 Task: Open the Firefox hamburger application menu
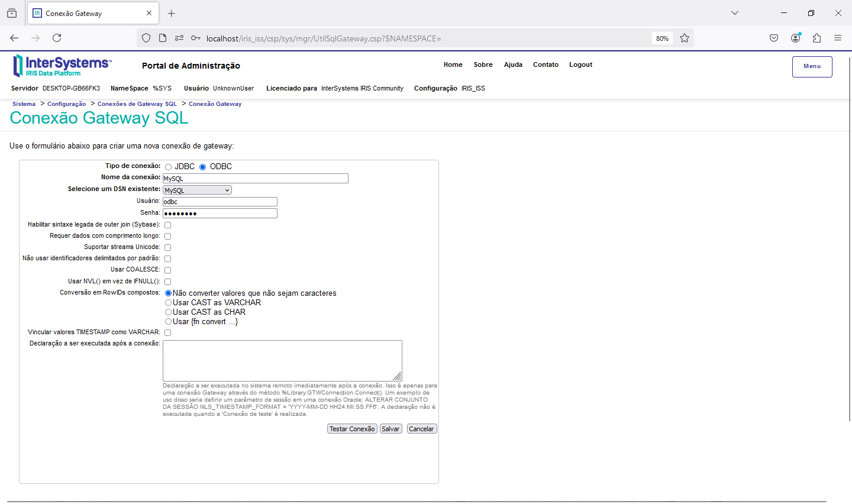point(838,38)
